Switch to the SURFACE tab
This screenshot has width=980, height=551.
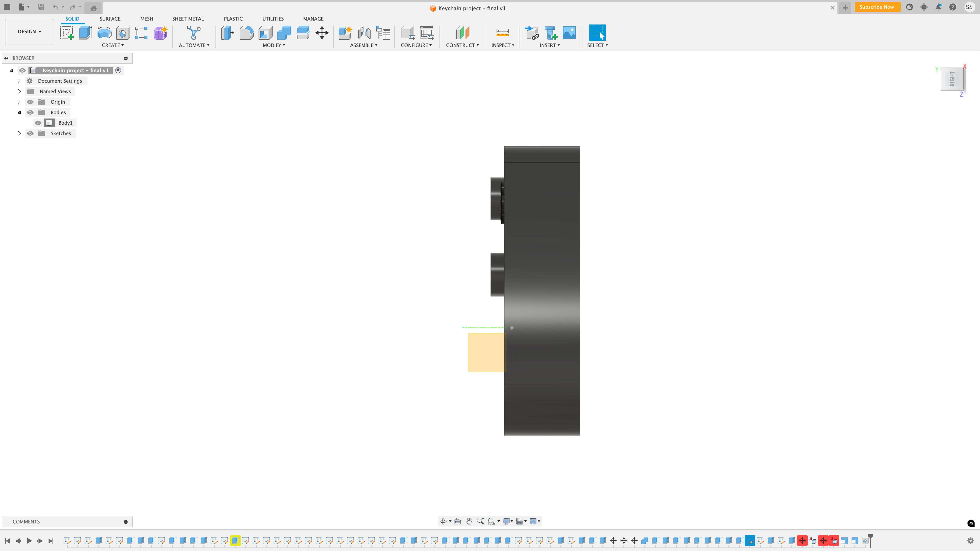110,19
